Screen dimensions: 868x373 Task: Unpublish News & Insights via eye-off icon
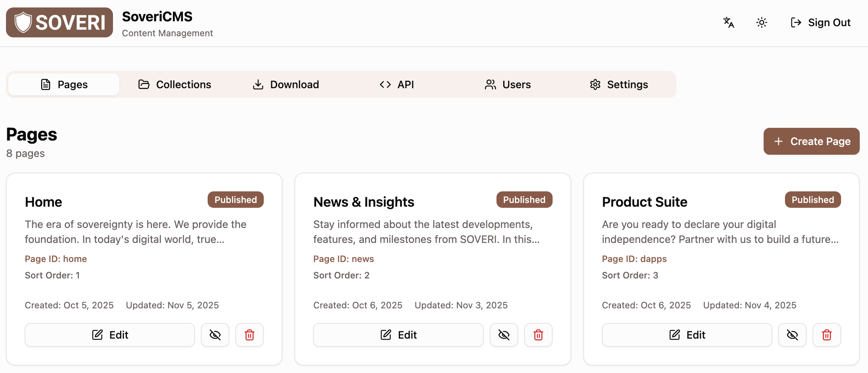[504, 335]
